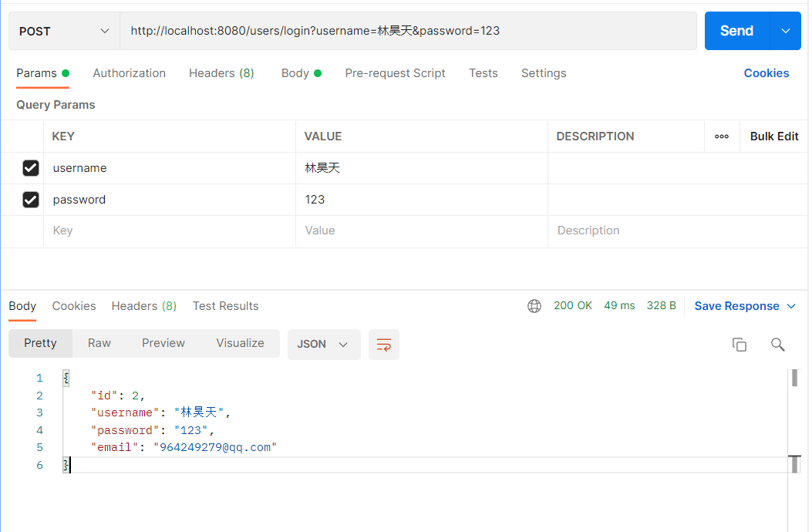Click the password key cell

click(170, 200)
